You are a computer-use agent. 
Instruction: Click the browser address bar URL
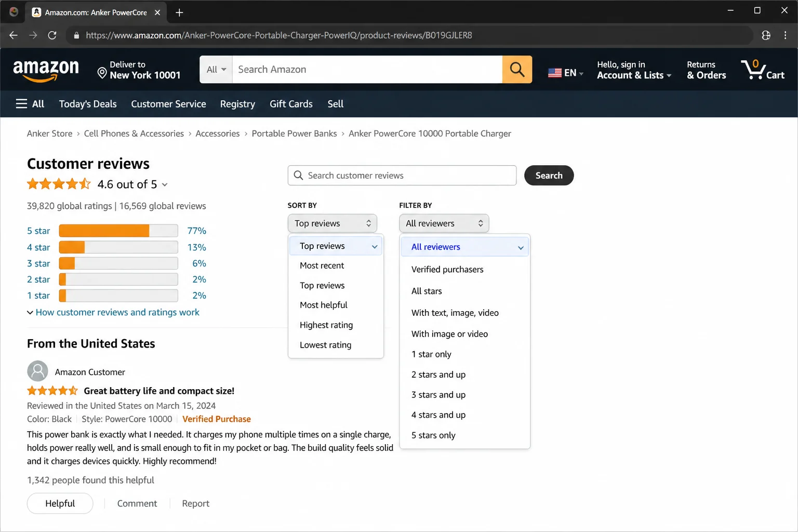tap(279, 35)
